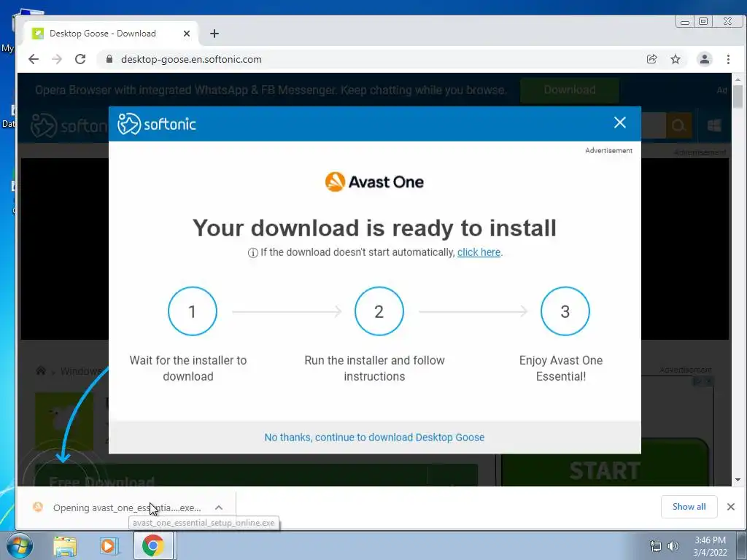The width and height of the screenshot is (747, 560).
Task: Click the dimmed home breadcrumb icon
Action: click(x=41, y=370)
